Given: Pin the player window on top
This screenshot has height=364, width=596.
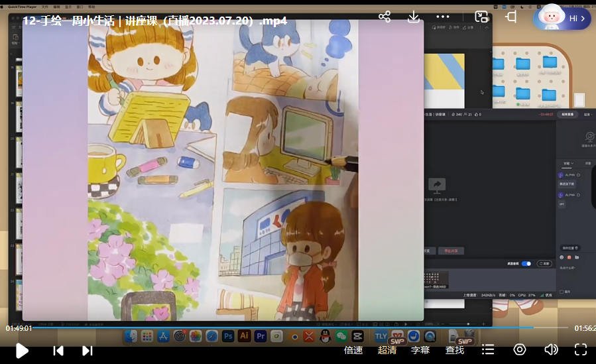Looking at the screenshot, I should [511, 17].
